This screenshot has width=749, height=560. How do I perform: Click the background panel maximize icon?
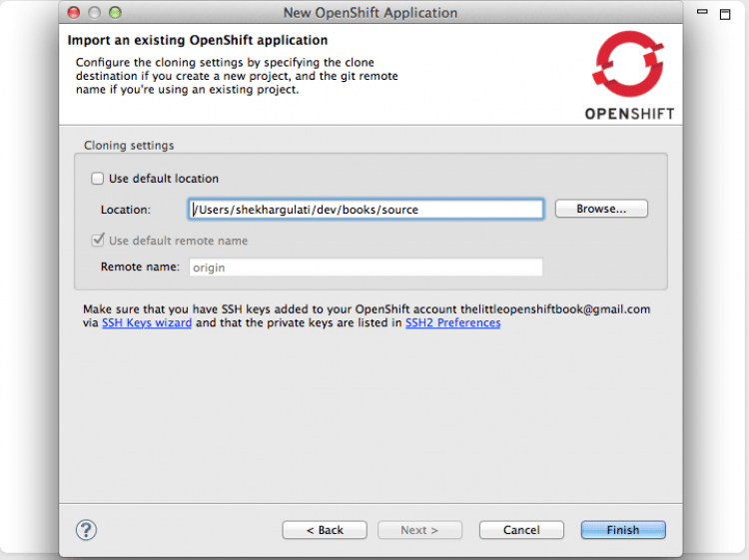[726, 14]
